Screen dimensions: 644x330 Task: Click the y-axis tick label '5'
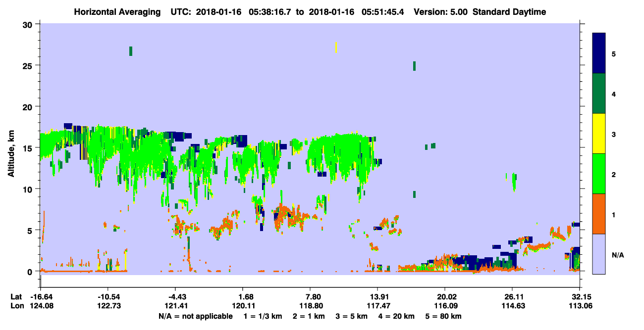pos(31,230)
